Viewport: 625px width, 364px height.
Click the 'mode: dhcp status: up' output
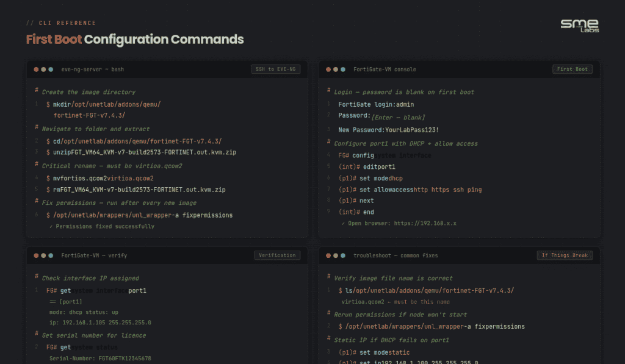83,312
